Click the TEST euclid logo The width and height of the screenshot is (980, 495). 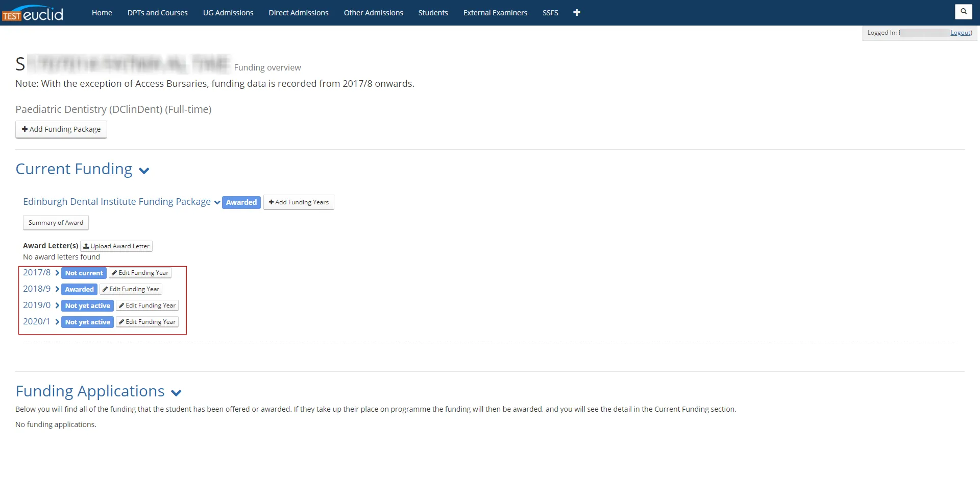[33, 13]
